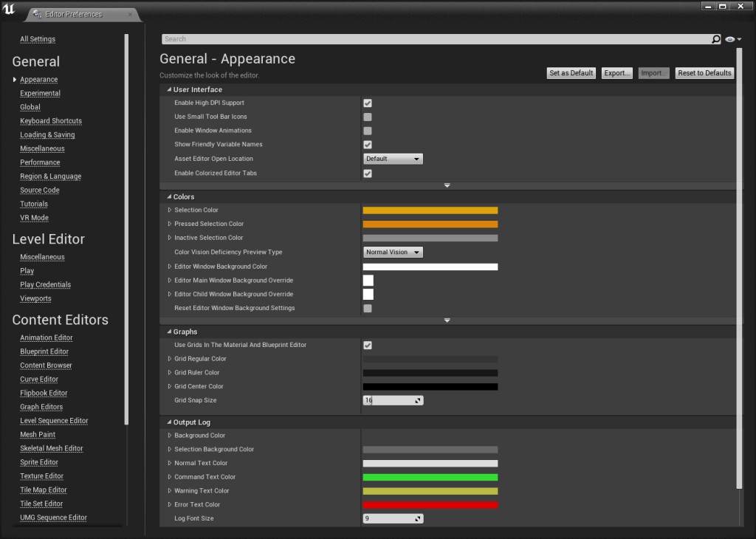Check Reset Editor Window Background Settings
Viewport: 756px width, 539px height.
368,309
